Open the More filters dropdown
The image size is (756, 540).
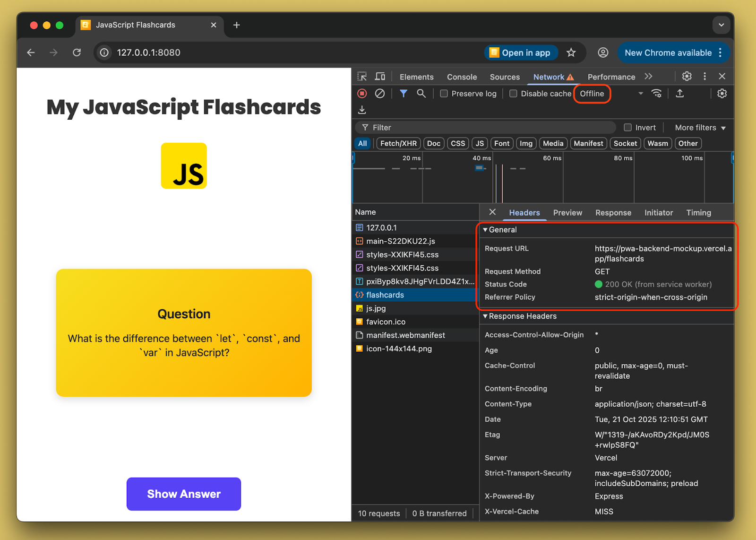[700, 128]
